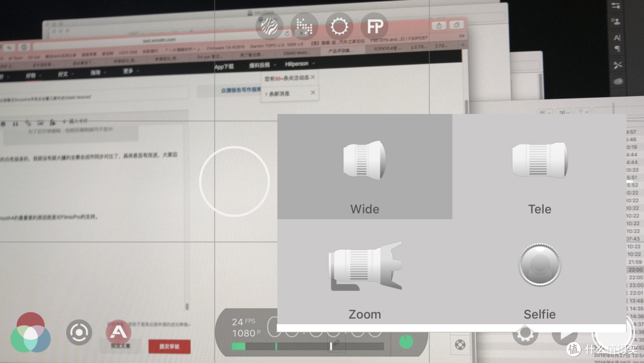This screenshot has height=363, width=644.
Task: Enable the false color sun icon
Action: point(339,26)
